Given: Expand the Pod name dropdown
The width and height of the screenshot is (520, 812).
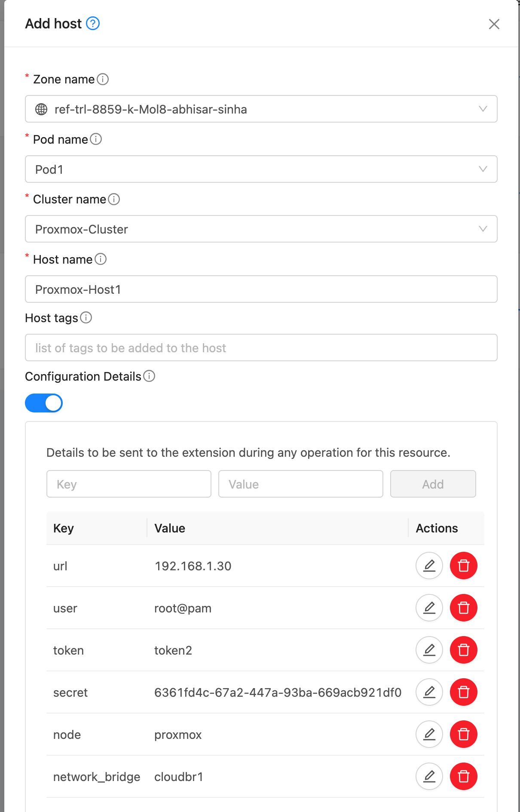Looking at the screenshot, I should tap(261, 169).
